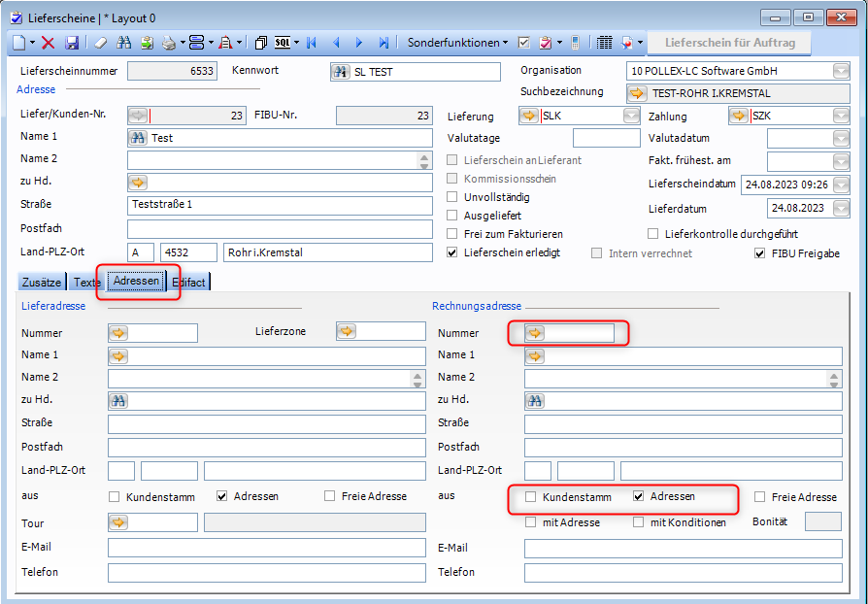868x604 pixels.
Task: Expand the Zahlung SZK dropdown
Action: (x=841, y=116)
